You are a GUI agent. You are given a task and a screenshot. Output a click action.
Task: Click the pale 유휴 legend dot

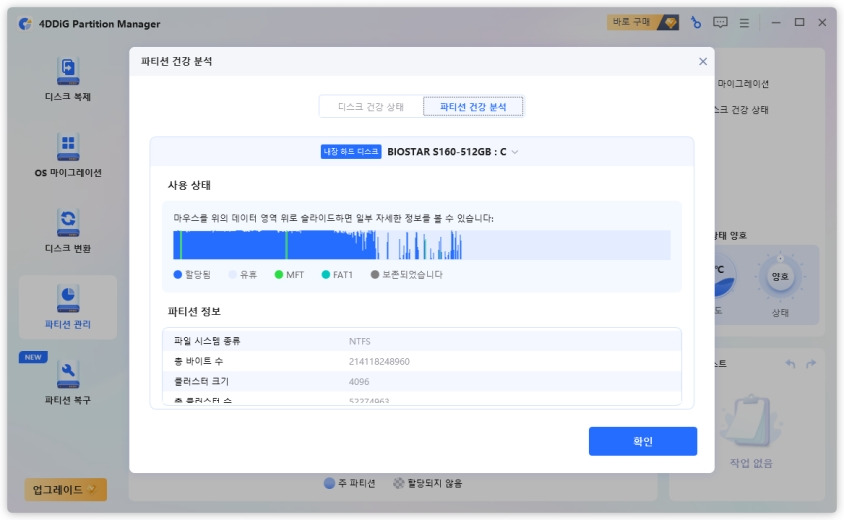[x=232, y=275]
